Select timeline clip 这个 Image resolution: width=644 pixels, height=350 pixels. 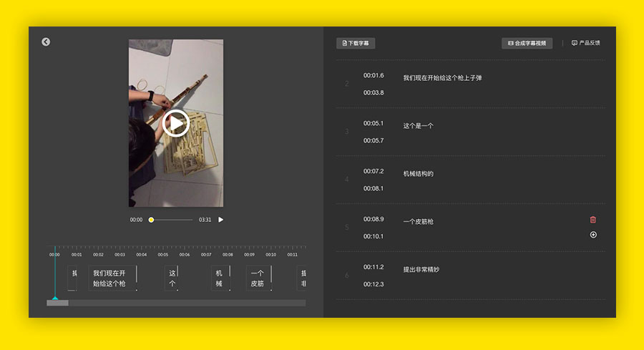click(x=172, y=278)
